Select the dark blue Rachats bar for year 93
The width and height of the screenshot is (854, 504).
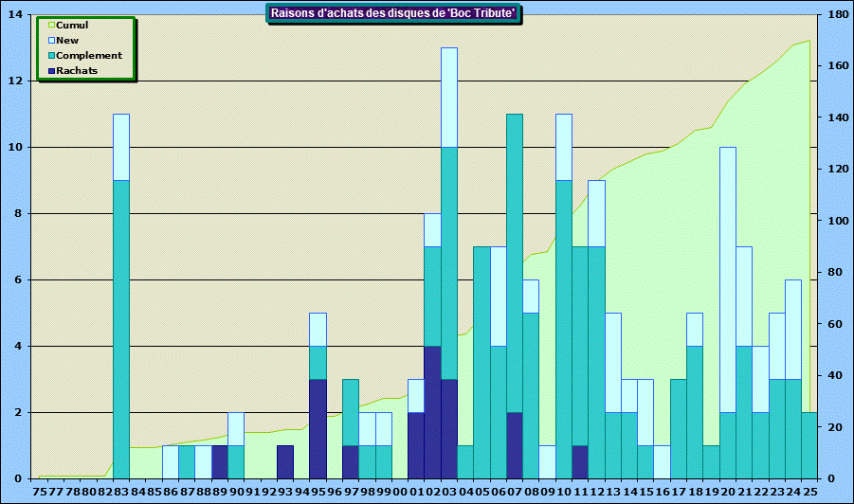tap(285, 461)
